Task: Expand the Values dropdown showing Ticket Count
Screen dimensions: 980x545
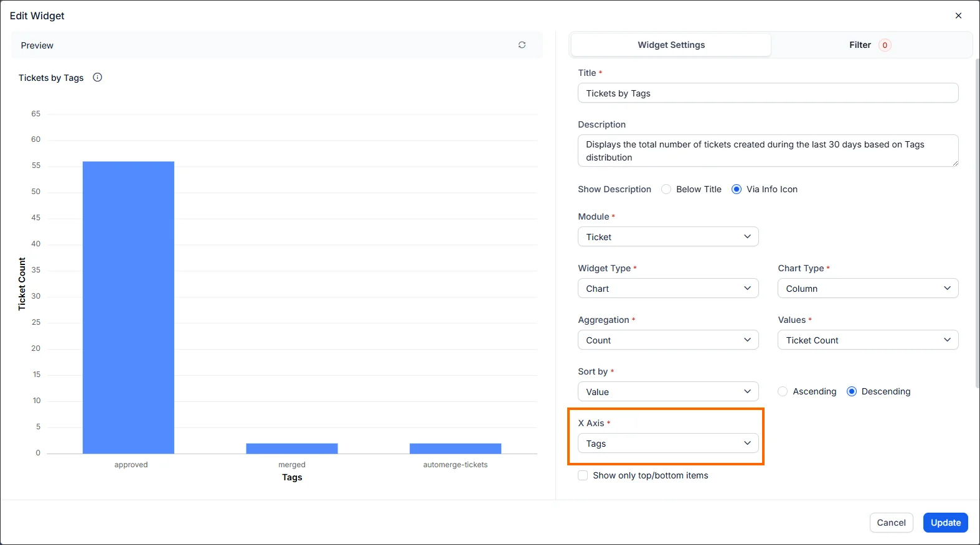Action: pos(868,340)
